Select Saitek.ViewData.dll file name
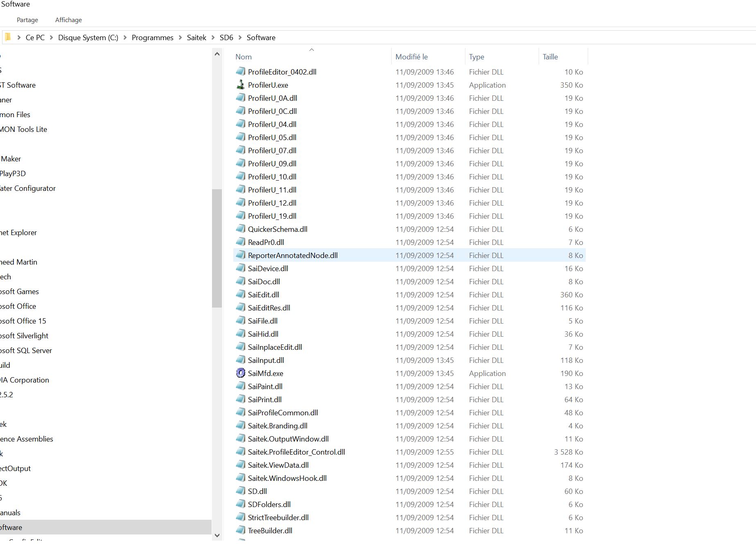The width and height of the screenshot is (756, 548). (278, 465)
